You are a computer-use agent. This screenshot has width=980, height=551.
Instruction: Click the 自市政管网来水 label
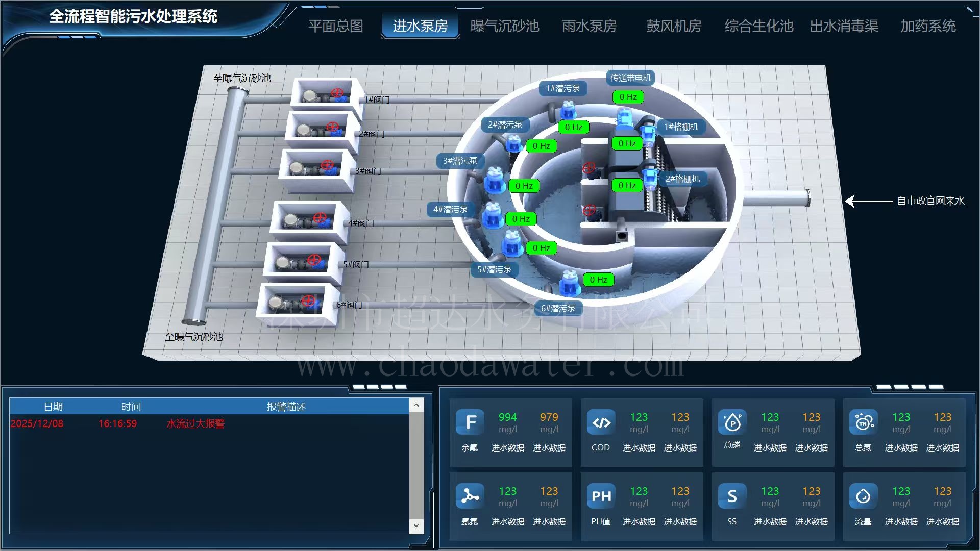tap(930, 201)
